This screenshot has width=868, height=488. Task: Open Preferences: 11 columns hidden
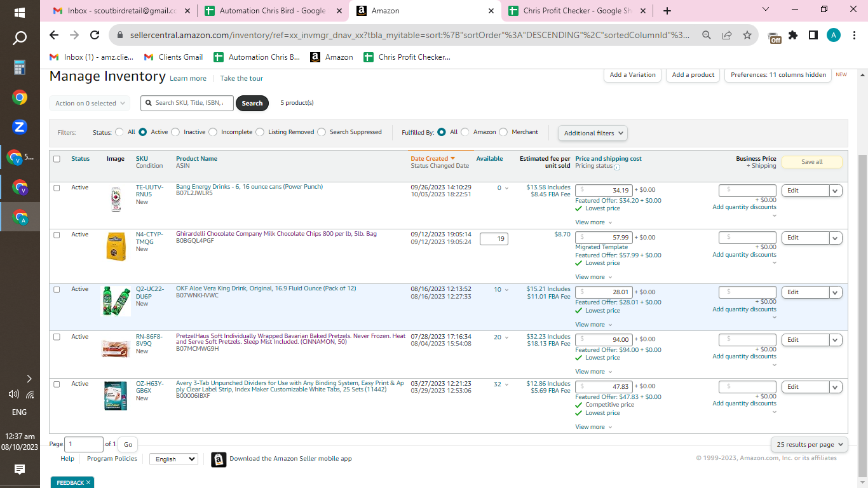click(778, 75)
